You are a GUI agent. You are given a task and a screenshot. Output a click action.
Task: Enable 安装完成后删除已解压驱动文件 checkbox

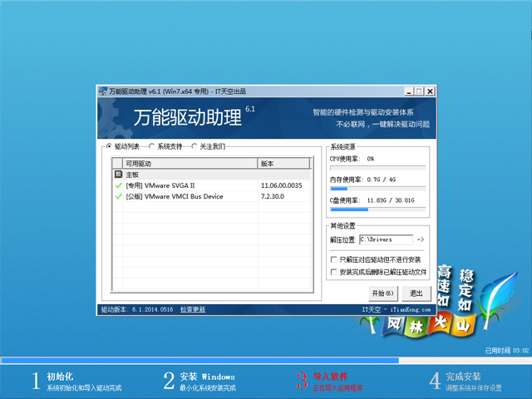(x=334, y=272)
